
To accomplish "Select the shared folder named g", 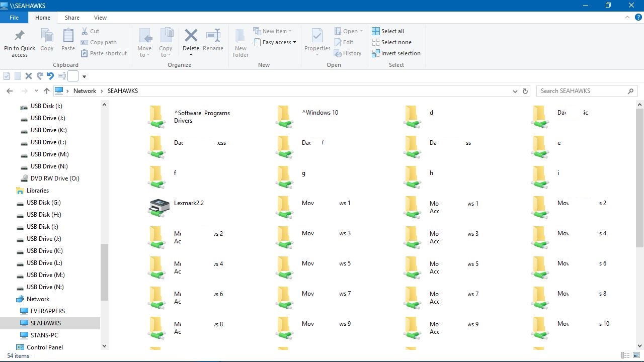I will [x=291, y=176].
